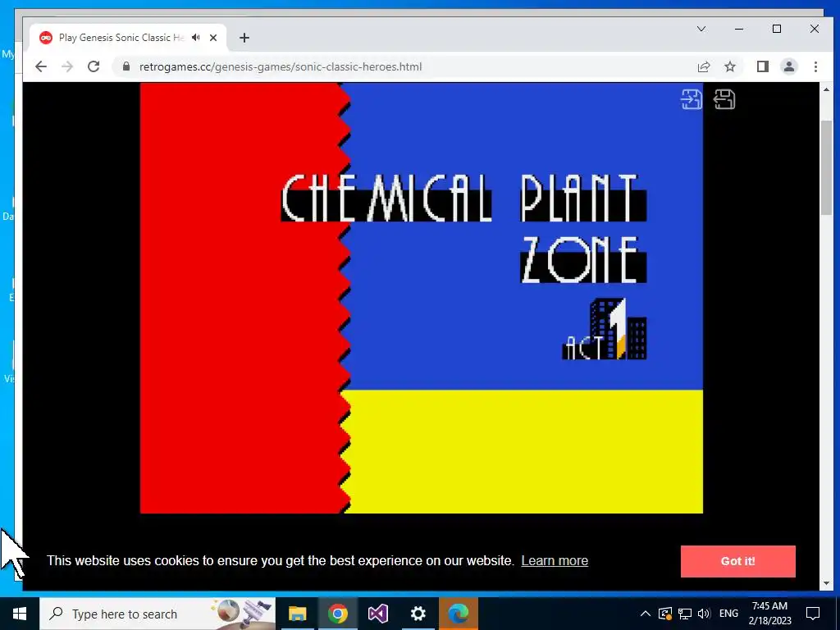Click scrollbar up arrow

[x=826, y=89]
